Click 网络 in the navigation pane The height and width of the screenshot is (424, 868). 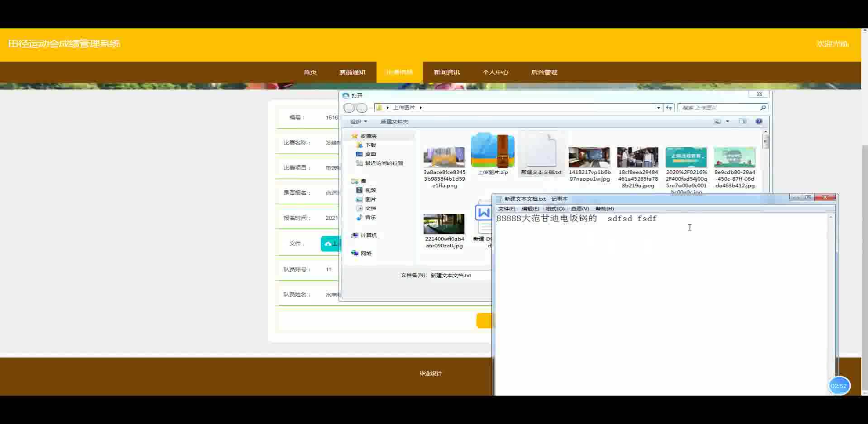(x=366, y=253)
